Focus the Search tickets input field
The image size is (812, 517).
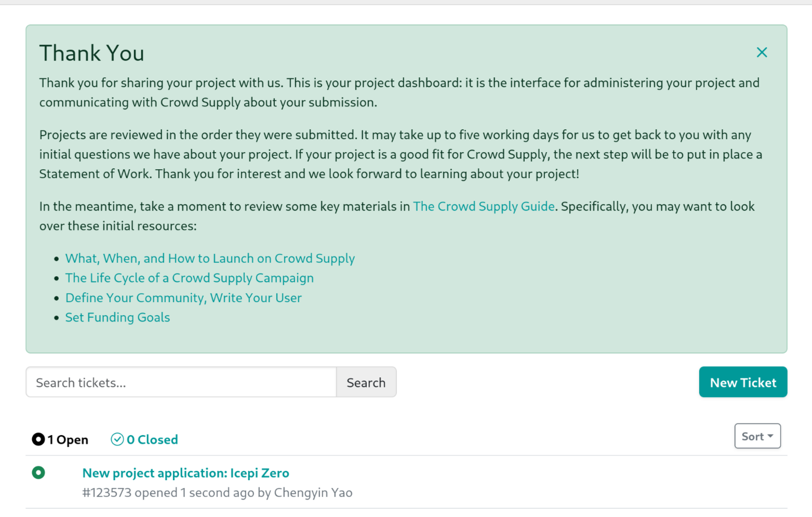pos(181,383)
